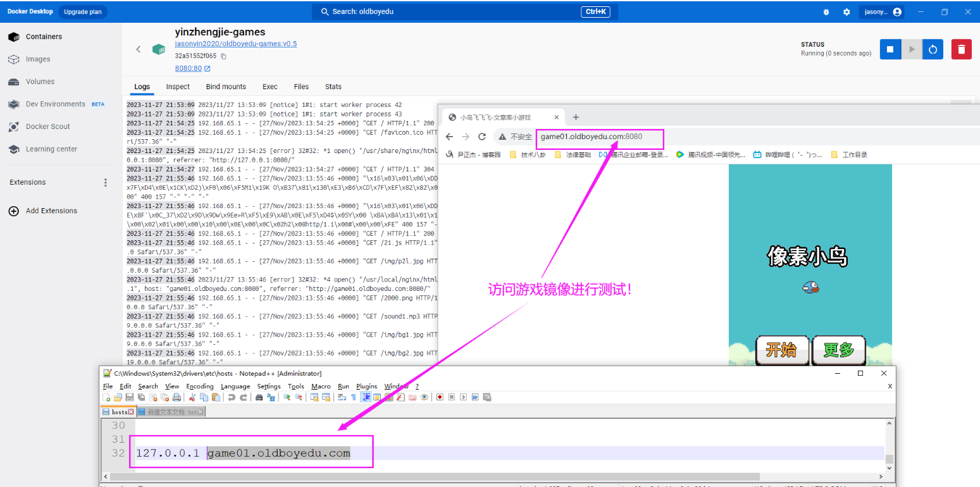Click Notepad++ Undo toolbar icon
Screen dimensions: 980x487
tap(232, 397)
